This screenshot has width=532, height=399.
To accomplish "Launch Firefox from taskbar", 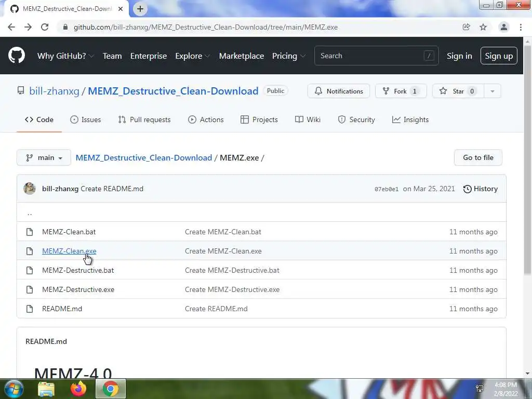I will coord(78,389).
